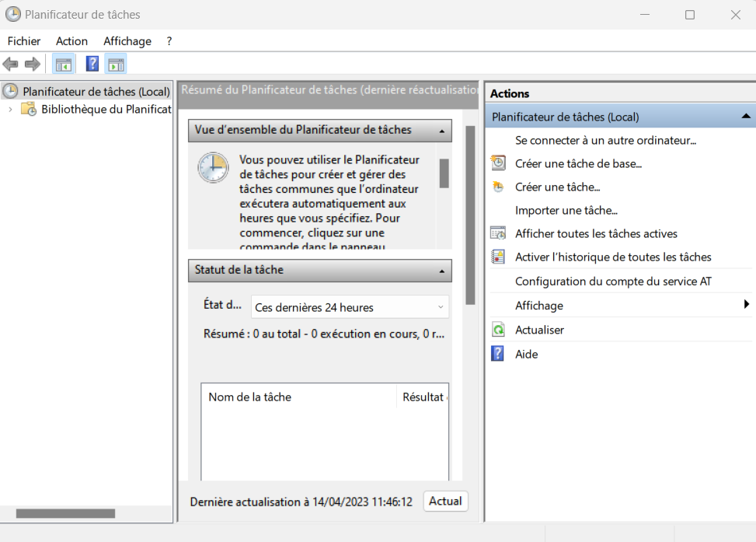Click Se connecter à un autre ordinateur
The image size is (756, 542).
coord(605,140)
